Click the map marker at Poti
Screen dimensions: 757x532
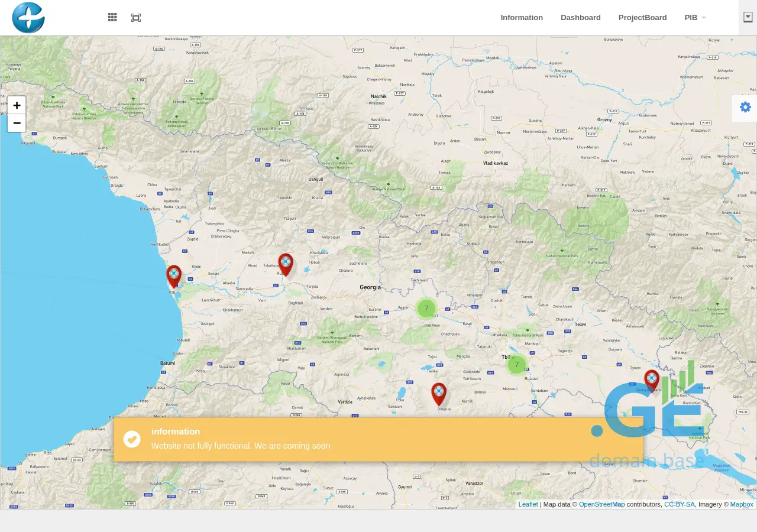tap(174, 275)
